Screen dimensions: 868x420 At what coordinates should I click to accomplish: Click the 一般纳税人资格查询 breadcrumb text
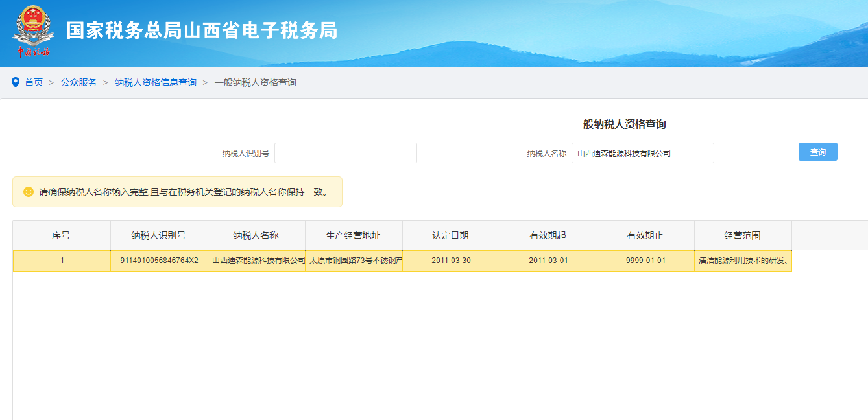click(x=256, y=82)
